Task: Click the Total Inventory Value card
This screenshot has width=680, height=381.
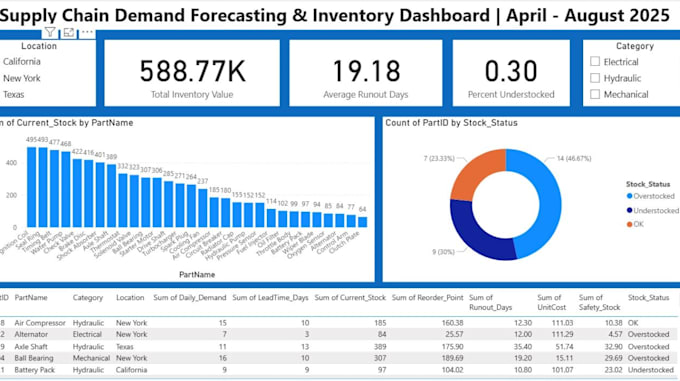Action: 192,73
